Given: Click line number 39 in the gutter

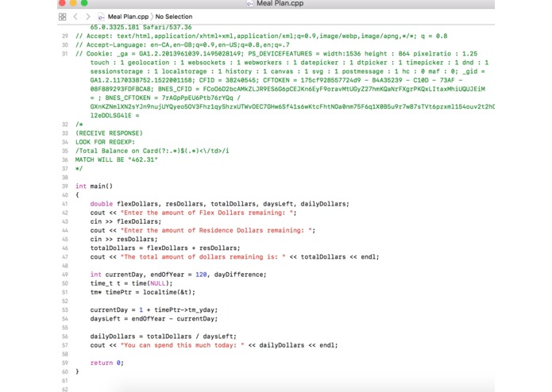Looking at the screenshot, I should click(x=65, y=186).
